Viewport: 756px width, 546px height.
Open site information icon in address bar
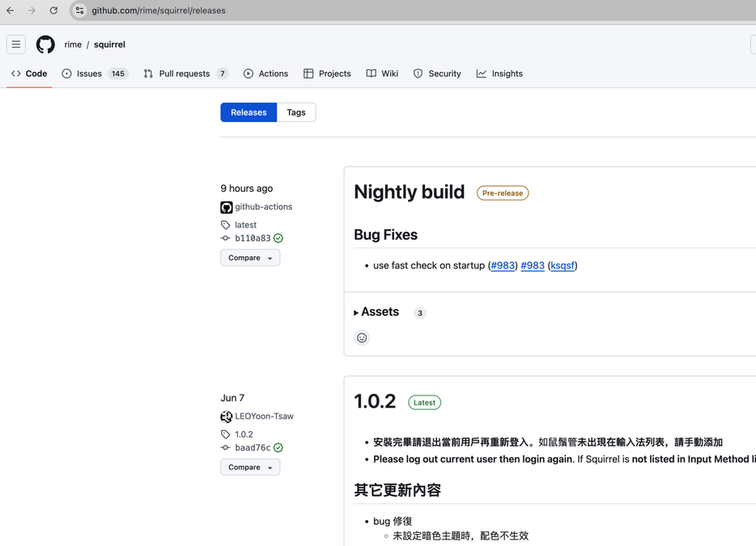tap(79, 11)
